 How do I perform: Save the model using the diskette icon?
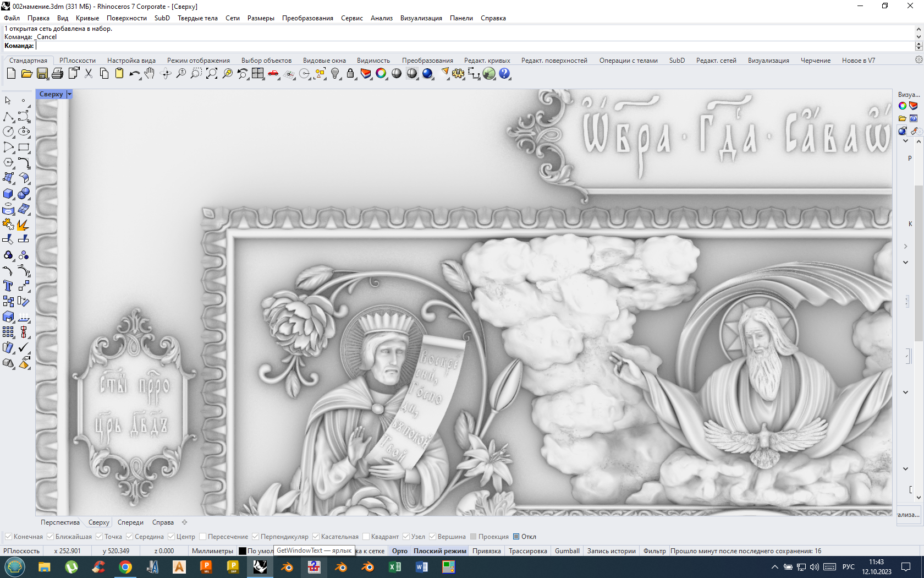(42, 73)
